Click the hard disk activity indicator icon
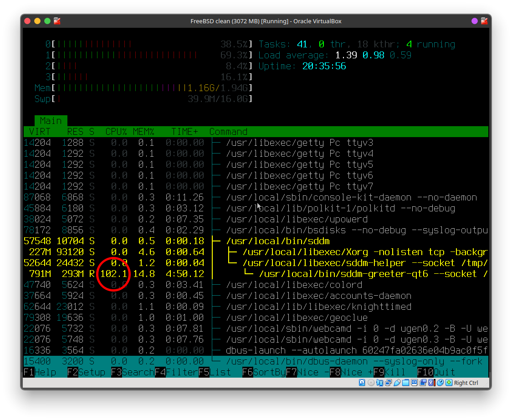Screen dimensions: 512x420 362,383
